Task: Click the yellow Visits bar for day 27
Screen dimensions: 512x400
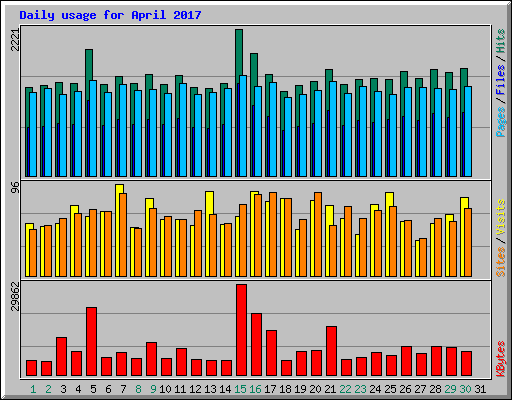Action: (417, 258)
